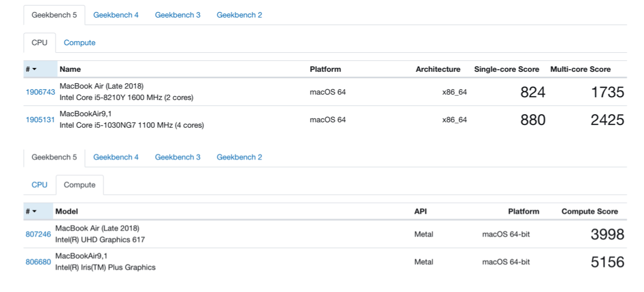The image size is (644, 292).
Task: Select Geekbench 2 tab in lower panel
Action: pyautogui.click(x=239, y=157)
